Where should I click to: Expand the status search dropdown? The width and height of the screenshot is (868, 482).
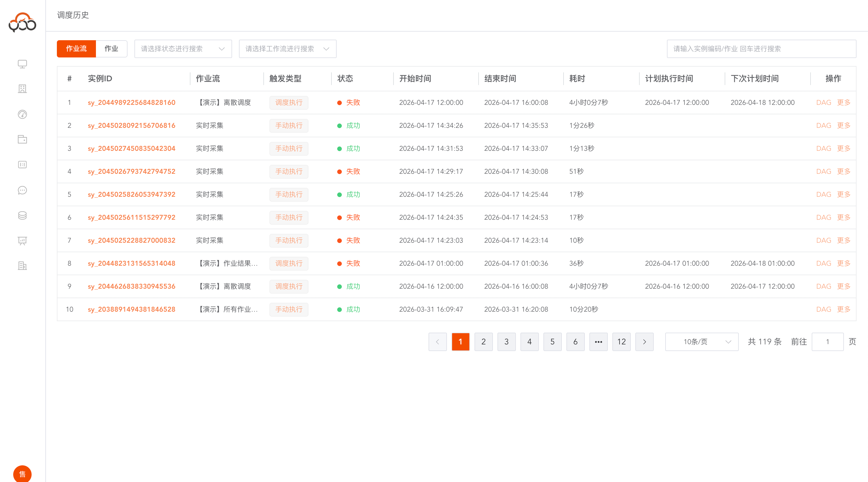pyautogui.click(x=183, y=49)
